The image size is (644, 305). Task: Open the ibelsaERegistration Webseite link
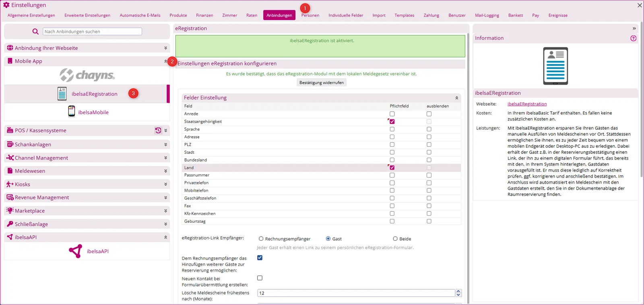[x=527, y=104]
